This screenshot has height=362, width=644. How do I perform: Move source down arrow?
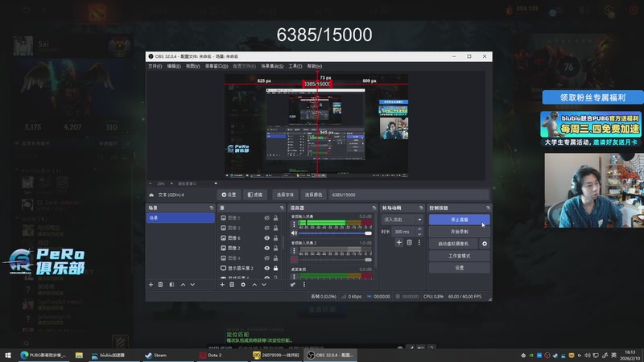[264, 285]
